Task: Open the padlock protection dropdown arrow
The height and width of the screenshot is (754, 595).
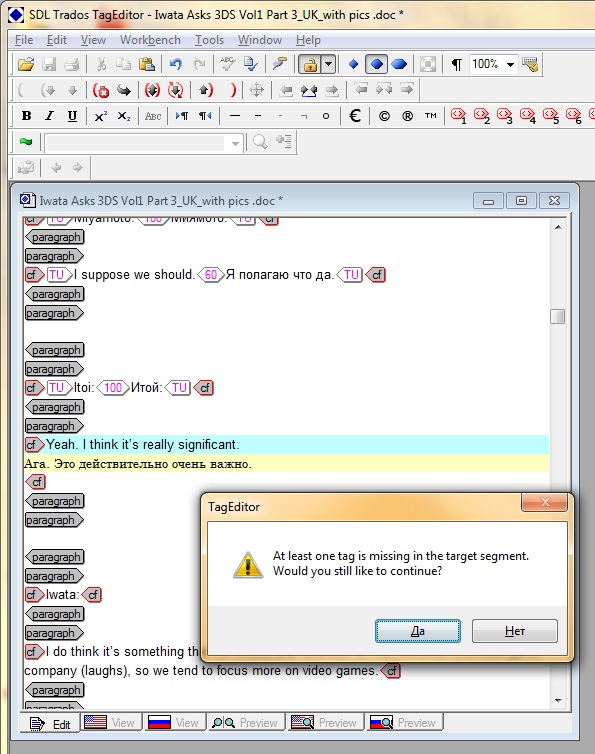Action: point(329,64)
